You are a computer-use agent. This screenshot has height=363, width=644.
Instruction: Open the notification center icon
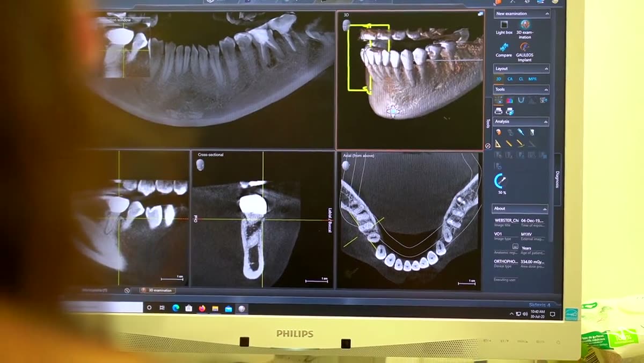click(x=553, y=314)
